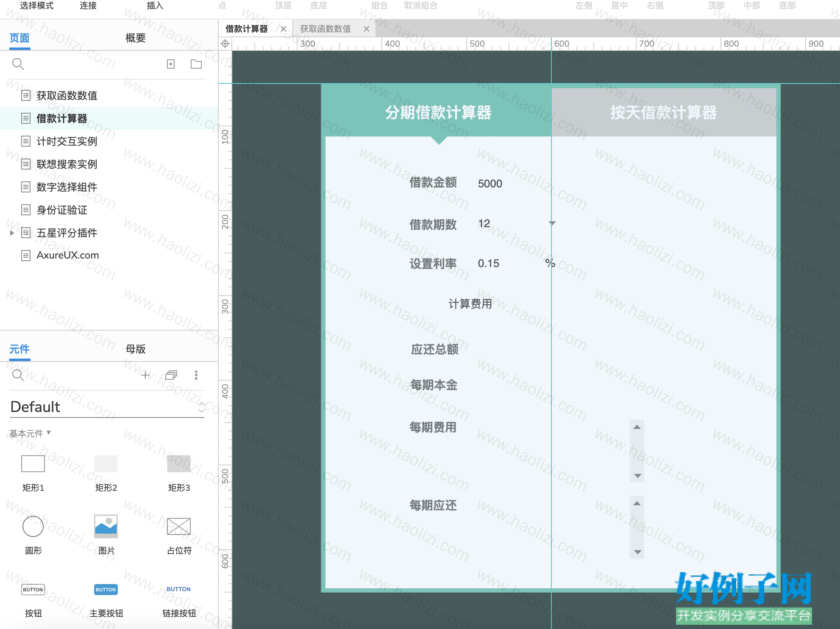Click the 居中 align center toolbar item
Screen dimensions: 840x629
coord(620,6)
